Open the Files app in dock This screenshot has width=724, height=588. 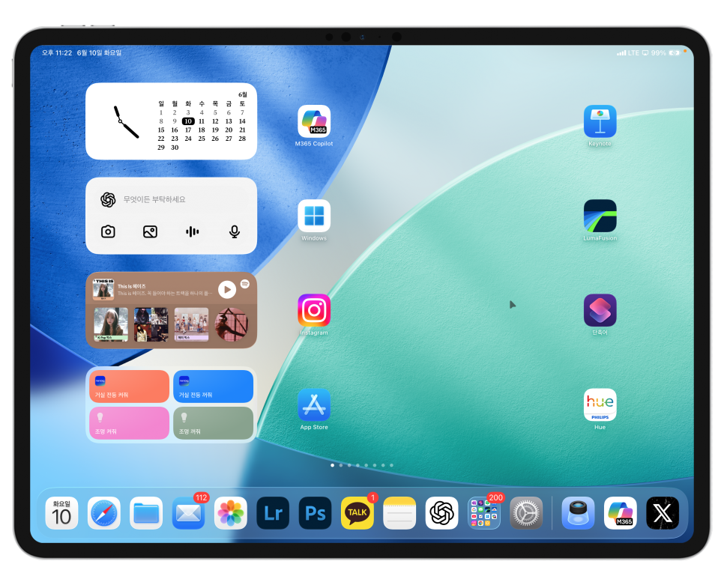(x=146, y=513)
